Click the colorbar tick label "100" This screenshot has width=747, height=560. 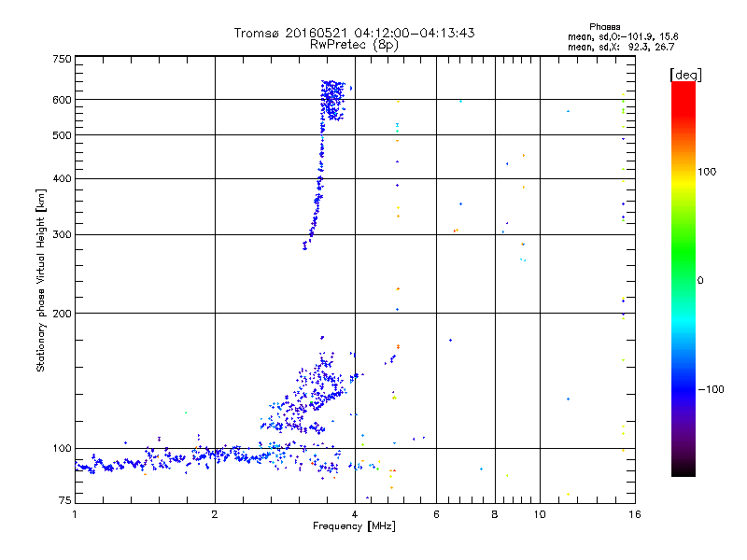pos(707,172)
